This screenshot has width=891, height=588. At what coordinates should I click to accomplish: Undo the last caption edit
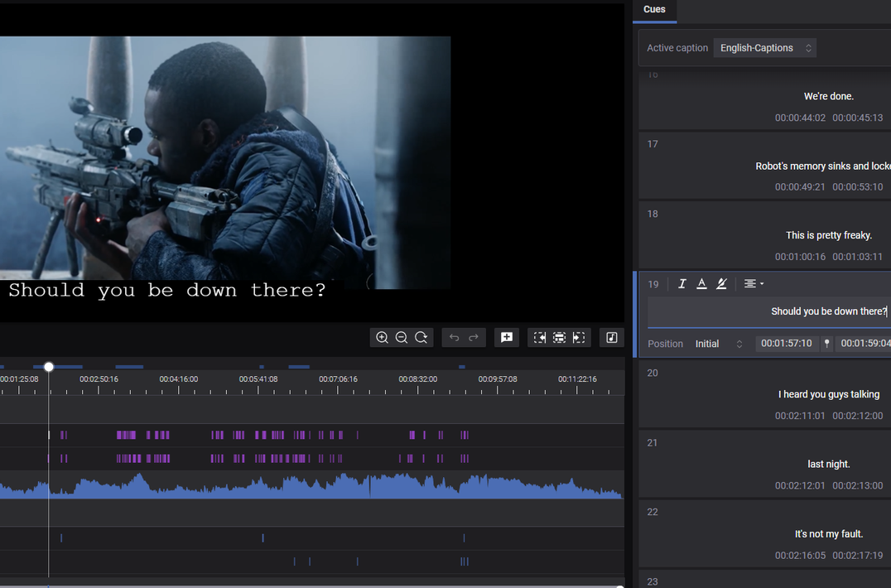pos(454,337)
